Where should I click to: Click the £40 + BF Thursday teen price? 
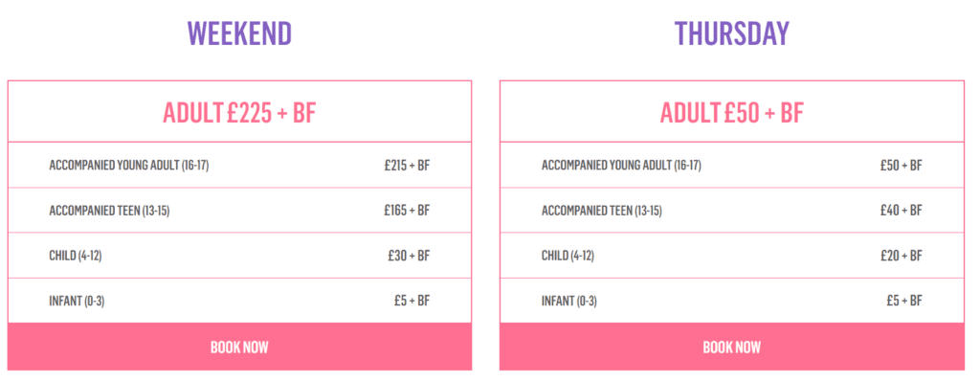coord(901,211)
